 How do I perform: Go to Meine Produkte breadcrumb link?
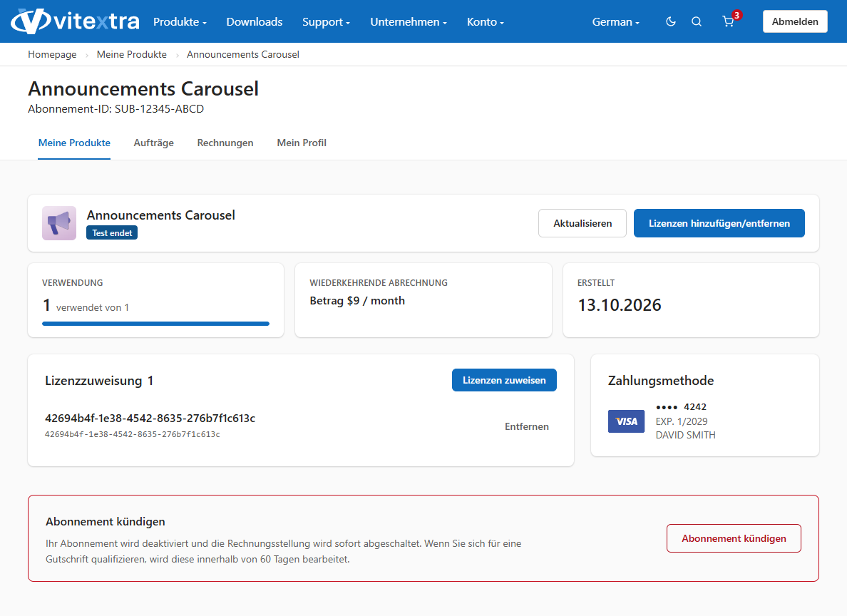pos(132,55)
